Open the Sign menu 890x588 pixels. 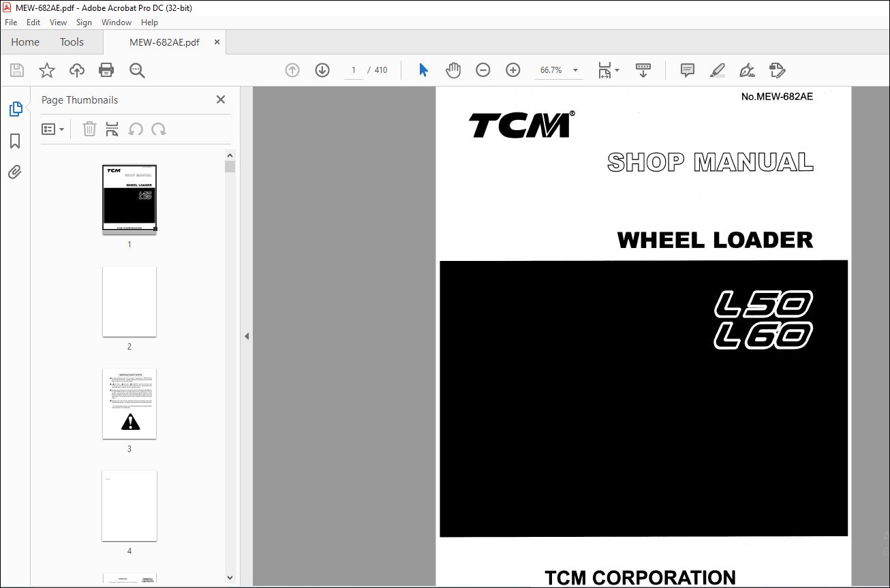coord(84,22)
